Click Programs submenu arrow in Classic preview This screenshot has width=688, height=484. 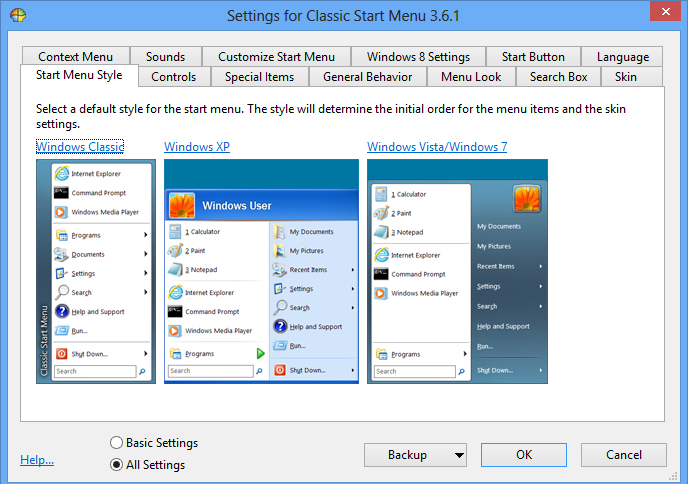coord(145,235)
